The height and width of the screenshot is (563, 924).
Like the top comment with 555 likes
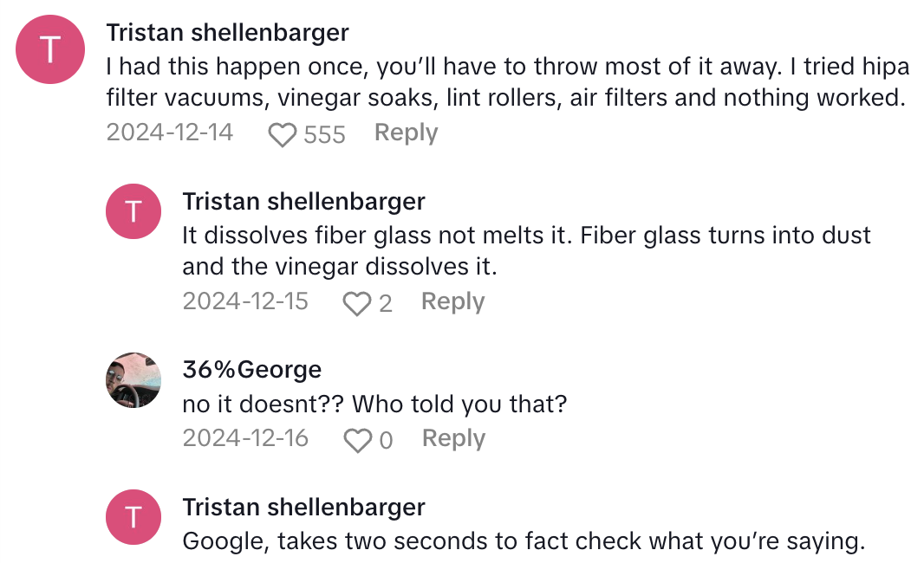click(x=282, y=134)
